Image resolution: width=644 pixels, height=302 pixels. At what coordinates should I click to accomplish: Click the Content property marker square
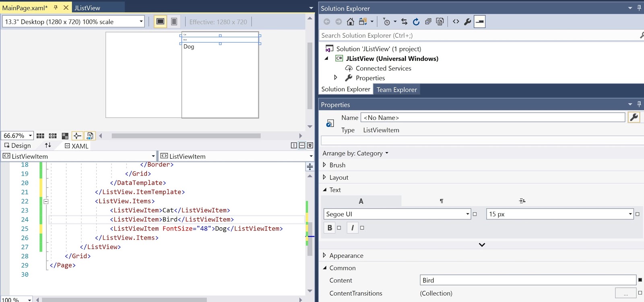pos(640,280)
